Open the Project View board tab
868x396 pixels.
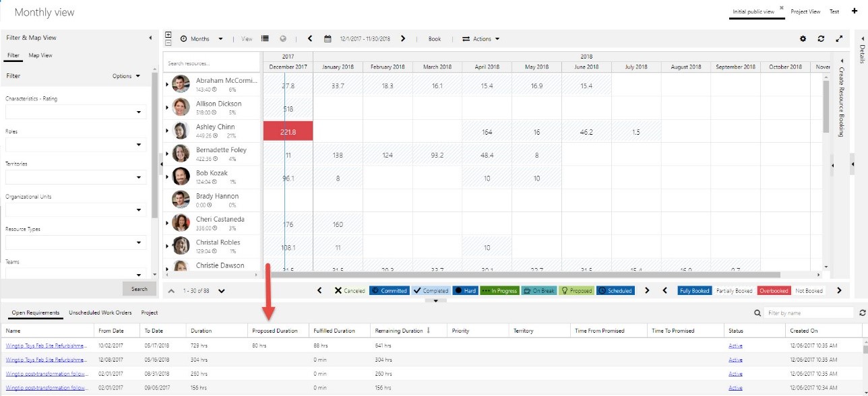click(805, 11)
